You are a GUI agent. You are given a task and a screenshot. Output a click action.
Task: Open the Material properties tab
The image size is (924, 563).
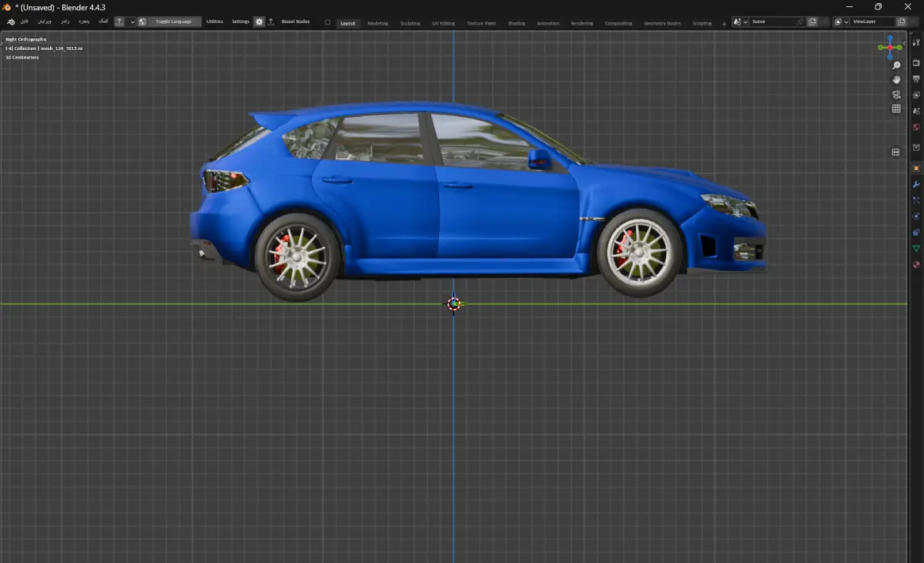916,263
